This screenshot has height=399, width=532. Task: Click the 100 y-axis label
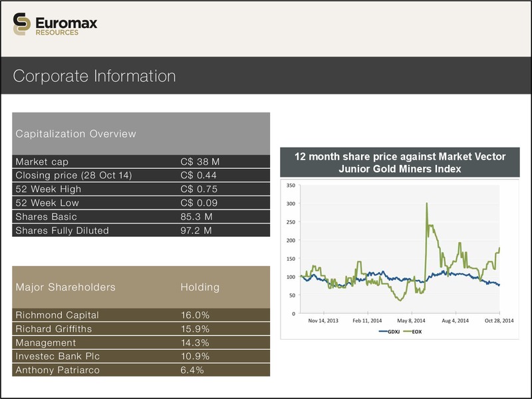[x=291, y=277]
